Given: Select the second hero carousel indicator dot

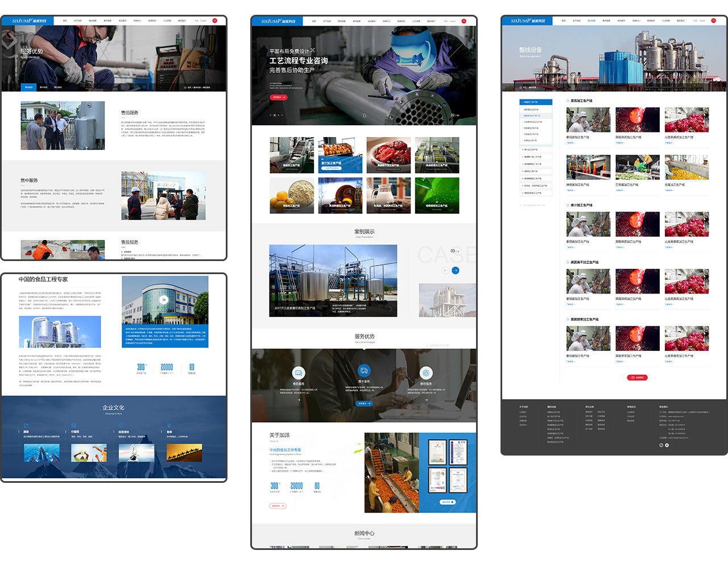Looking at the screenshot, I should point(275,115).
